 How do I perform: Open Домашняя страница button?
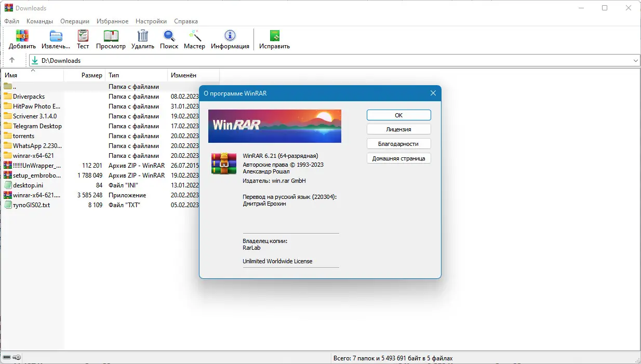pos(398,158)
